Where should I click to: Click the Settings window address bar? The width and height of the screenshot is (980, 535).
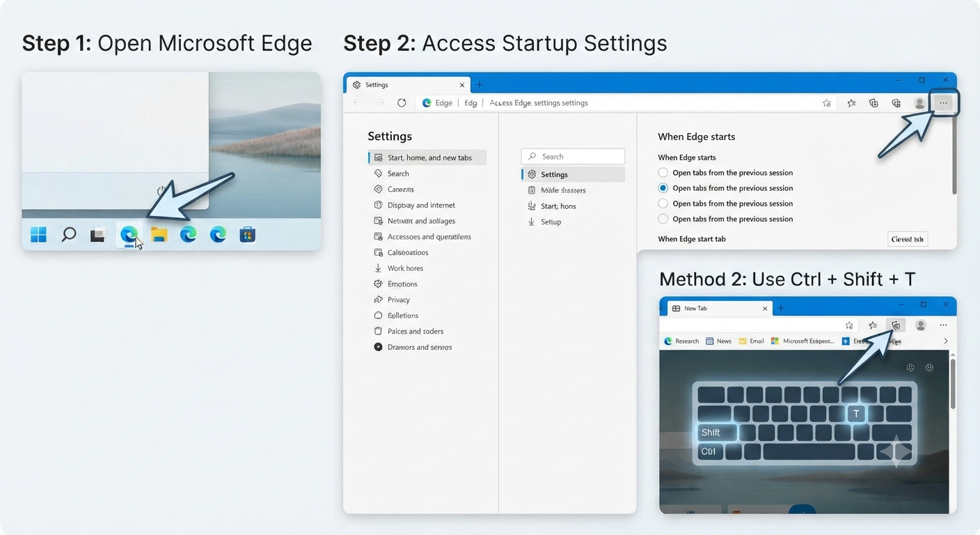point(626,102)
